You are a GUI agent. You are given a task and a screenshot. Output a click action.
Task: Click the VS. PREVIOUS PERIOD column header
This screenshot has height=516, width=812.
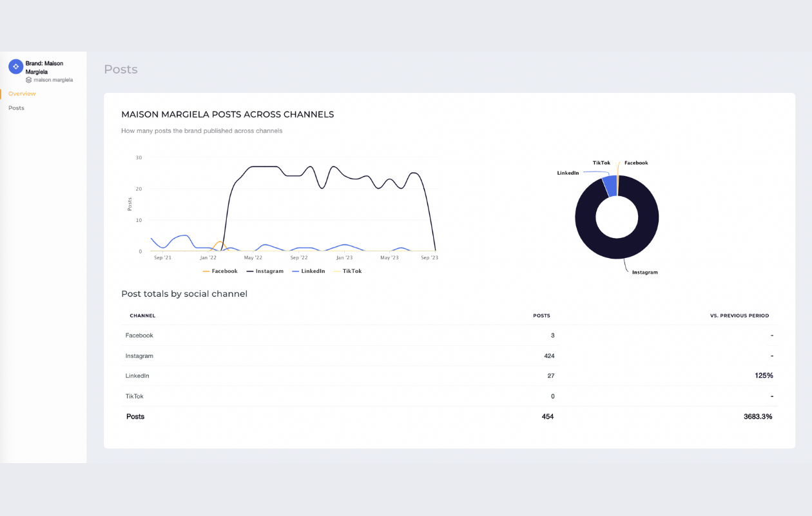click(x=739, y=315)
